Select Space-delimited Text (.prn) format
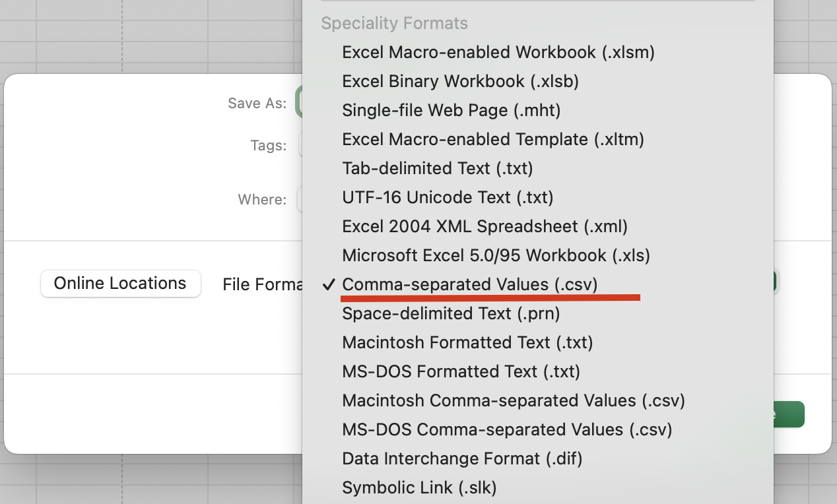The width and height of the screenshot is (837, 504). [451, 313]
